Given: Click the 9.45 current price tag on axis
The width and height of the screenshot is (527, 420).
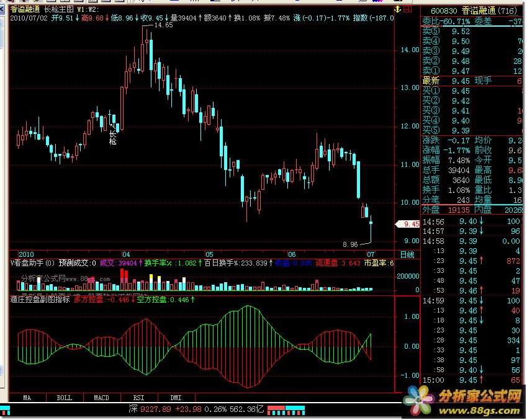Looking at the screenshot, I should click(x=410, y=224).
